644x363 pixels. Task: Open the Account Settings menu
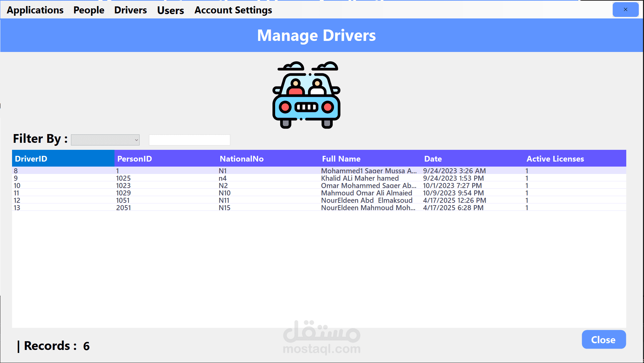pyautogui.click(x=233, y=10)
